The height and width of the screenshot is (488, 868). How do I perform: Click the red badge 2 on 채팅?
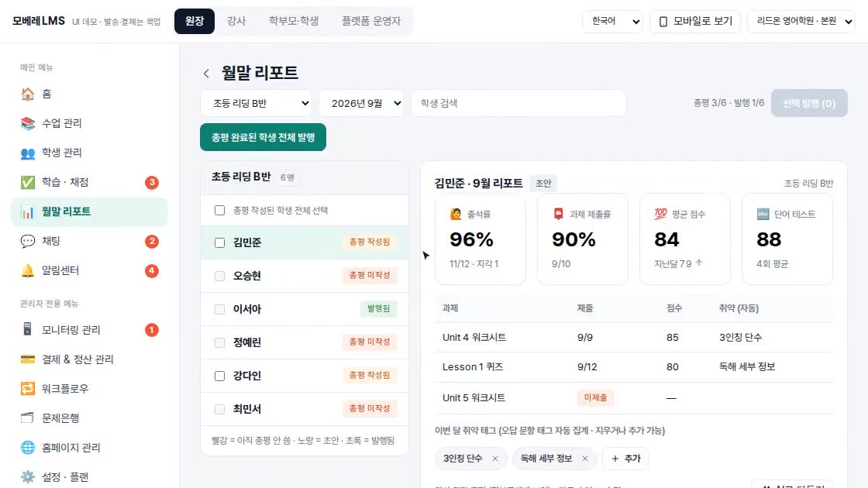coord(152,241)
